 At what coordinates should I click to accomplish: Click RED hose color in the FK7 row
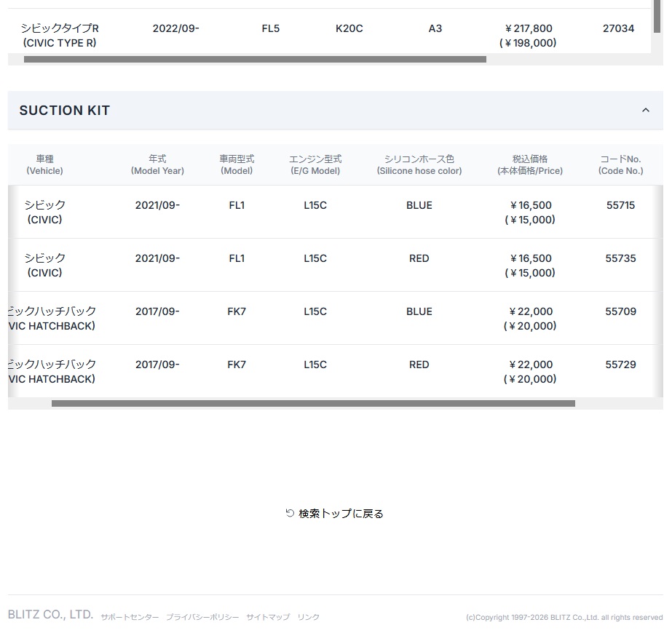[419, 365]
